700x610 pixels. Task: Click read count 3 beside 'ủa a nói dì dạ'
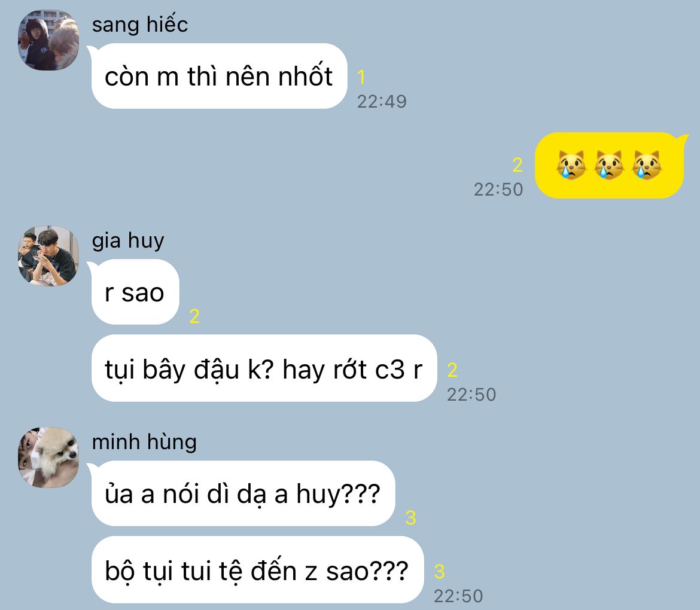(410, 518)
